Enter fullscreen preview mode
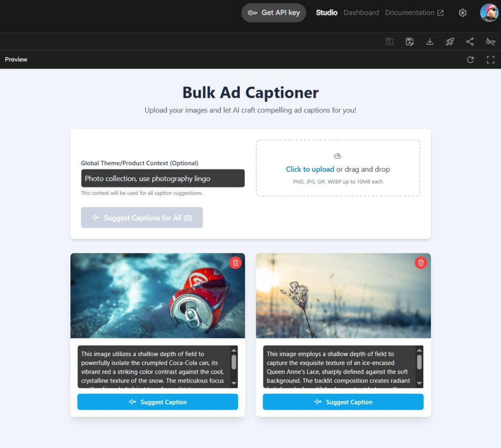 490,60
